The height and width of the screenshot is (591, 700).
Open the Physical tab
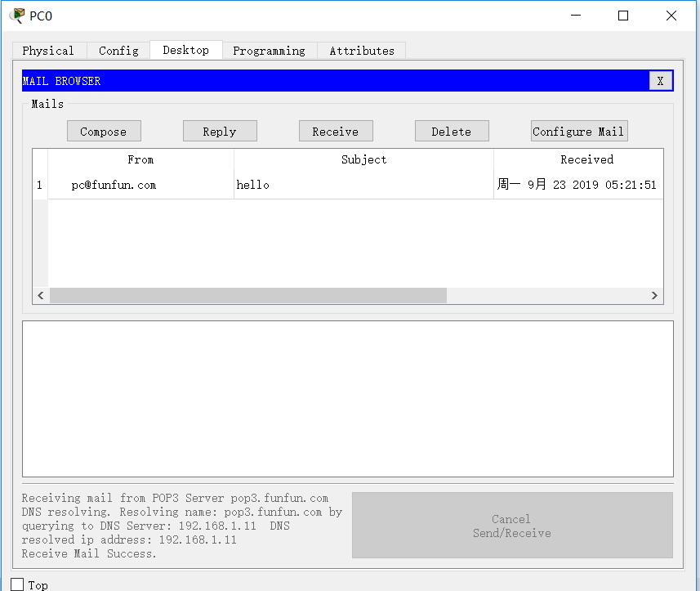point(48,51)
